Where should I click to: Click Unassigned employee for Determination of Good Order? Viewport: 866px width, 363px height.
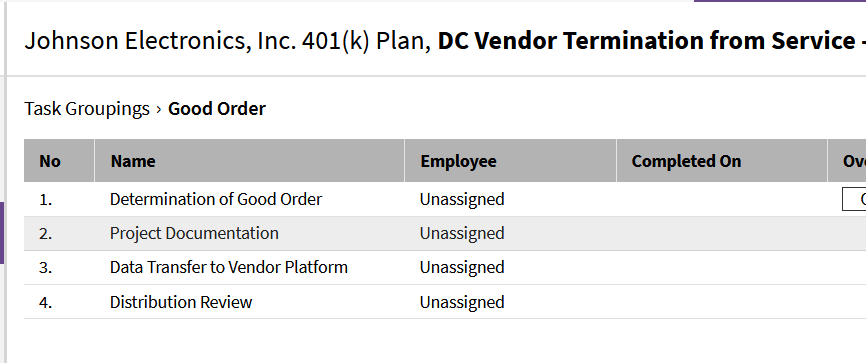click(462, 199)
